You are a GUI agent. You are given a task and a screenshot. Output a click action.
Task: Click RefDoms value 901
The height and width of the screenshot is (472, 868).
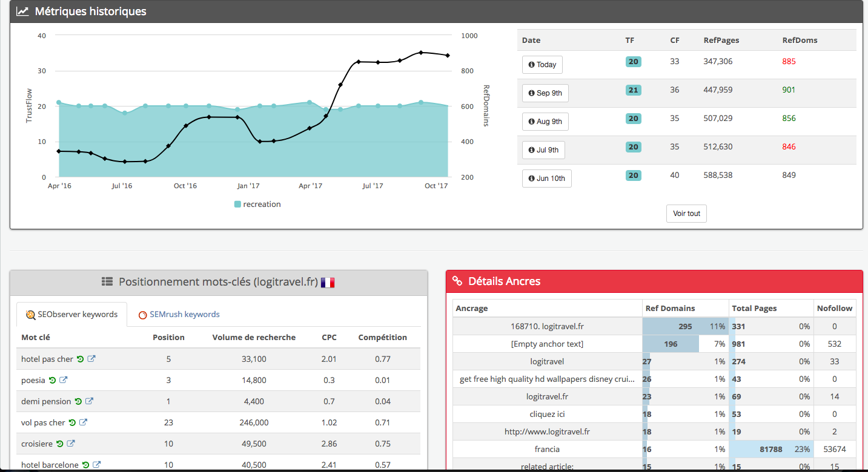(789, 90)
